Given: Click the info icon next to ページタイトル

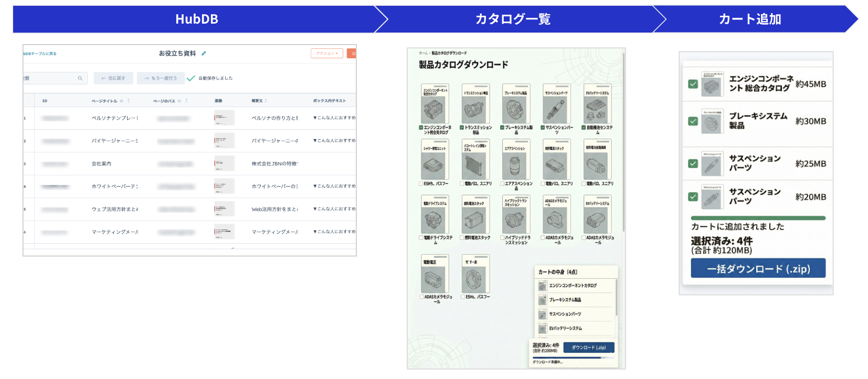Looking at the screenshot, I should coord(122,101).
